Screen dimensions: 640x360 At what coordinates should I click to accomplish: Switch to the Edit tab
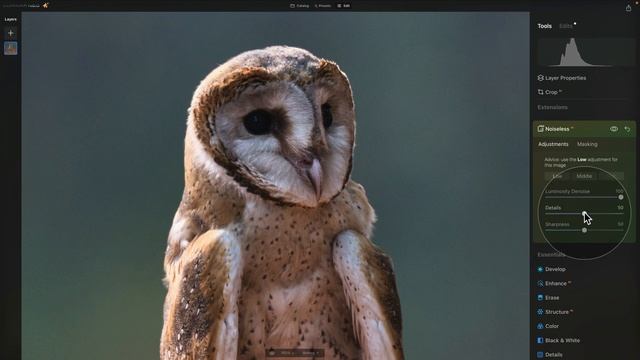click(x=344, y=6)
